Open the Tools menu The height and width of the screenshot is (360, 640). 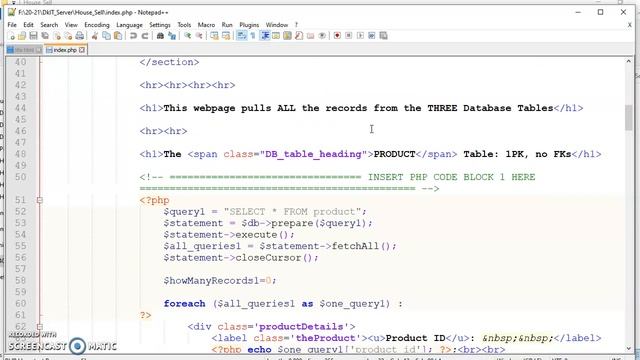(184, 25)
